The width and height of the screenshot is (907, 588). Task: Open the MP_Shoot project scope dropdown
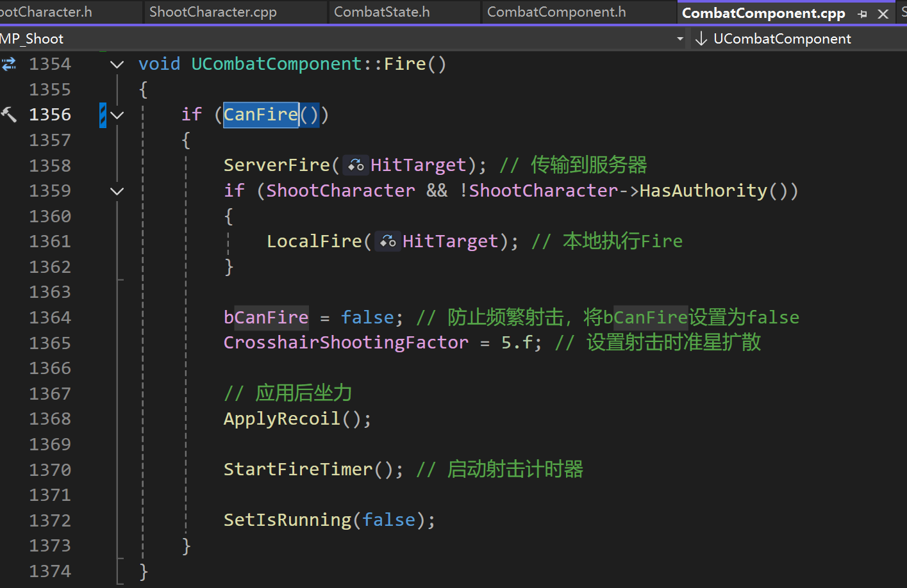coord(680,39)
